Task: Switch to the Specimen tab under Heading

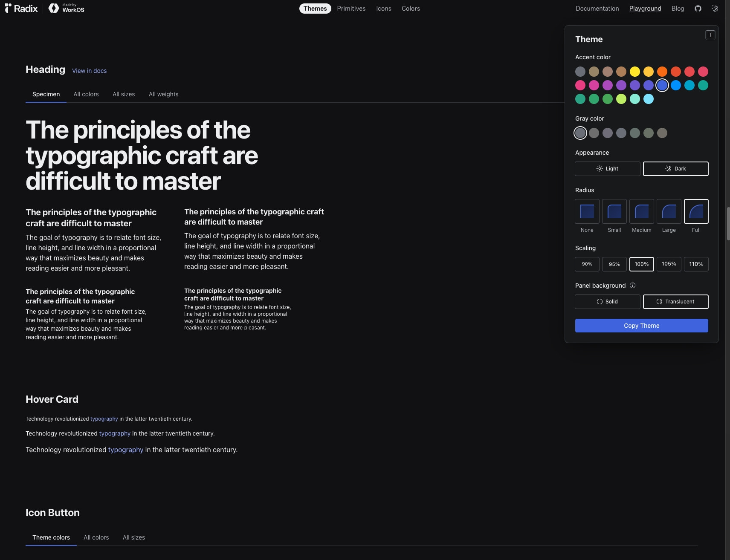Action: coord(46,94)
